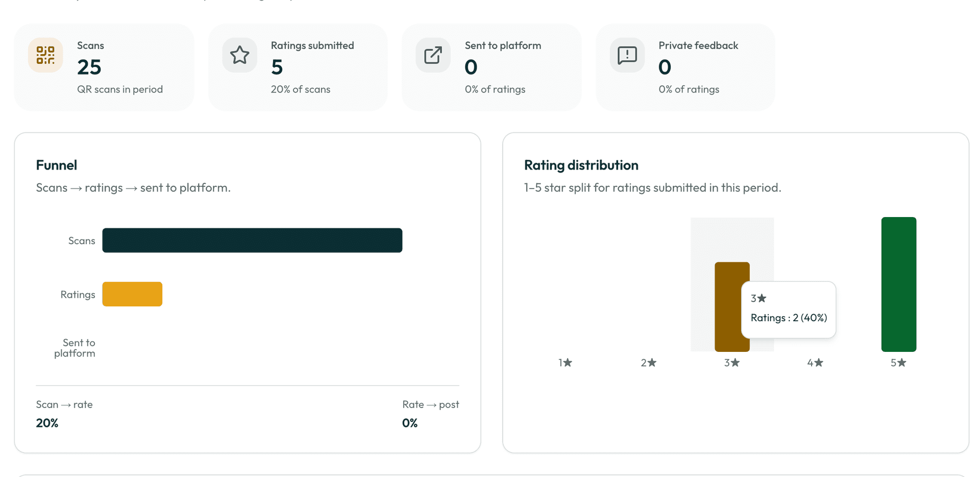This screenshot has height=477, width=980.
Task: Click the "1–5 star split" subtitle text
Action: point(652,187)
